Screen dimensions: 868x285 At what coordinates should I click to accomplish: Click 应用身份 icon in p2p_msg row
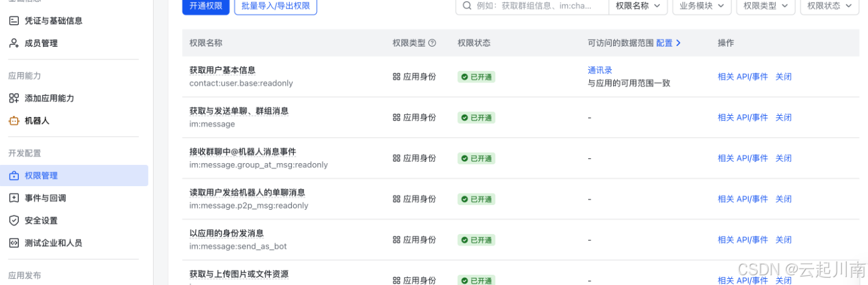point(396,199)
